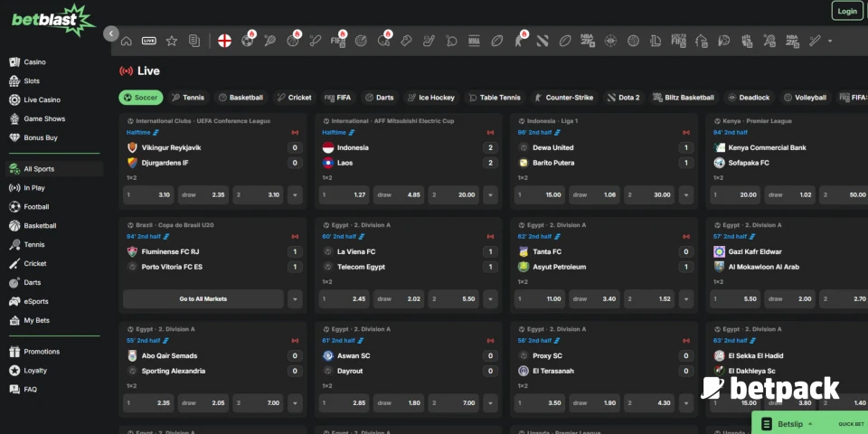
Task: Open My Bets in the sidebar
Action: click(x=36, y=320)
